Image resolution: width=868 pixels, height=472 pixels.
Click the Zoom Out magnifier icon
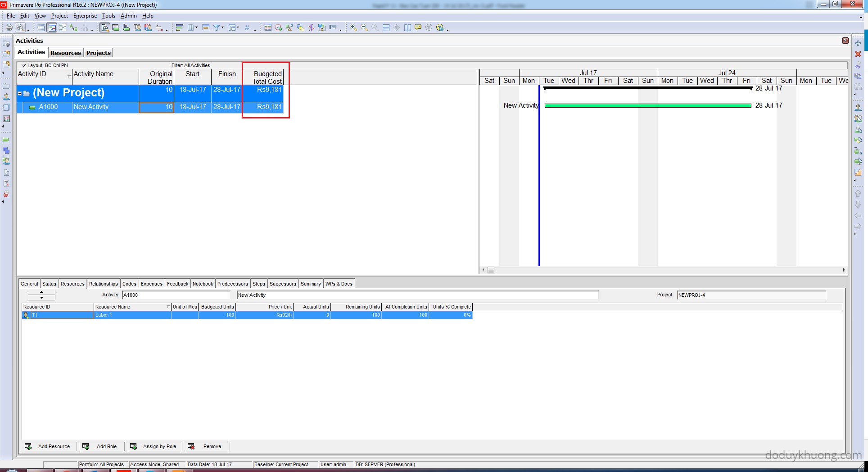point(364,28)
